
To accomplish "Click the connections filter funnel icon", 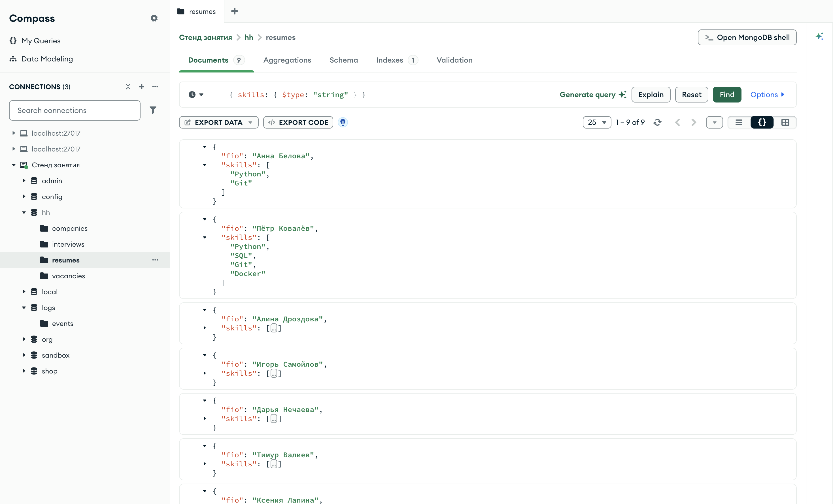I will click(x=153, y=110).
